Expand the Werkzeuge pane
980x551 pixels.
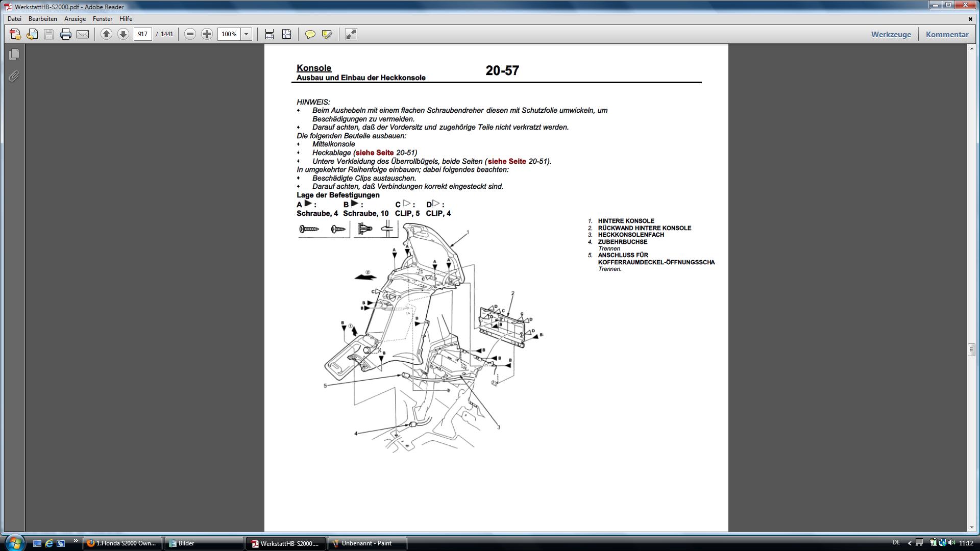coord(891,34)
